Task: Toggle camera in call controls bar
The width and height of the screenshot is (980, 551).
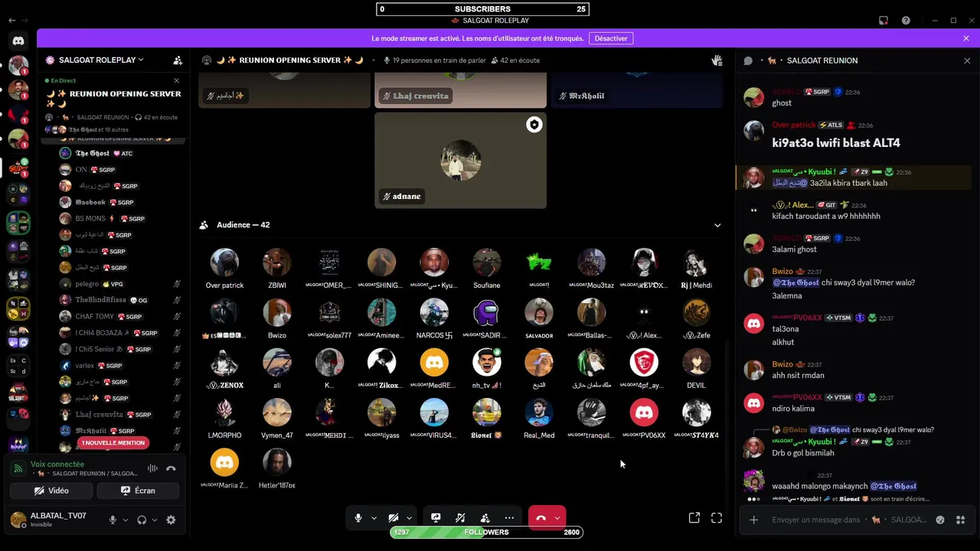Action: (394, 518)
